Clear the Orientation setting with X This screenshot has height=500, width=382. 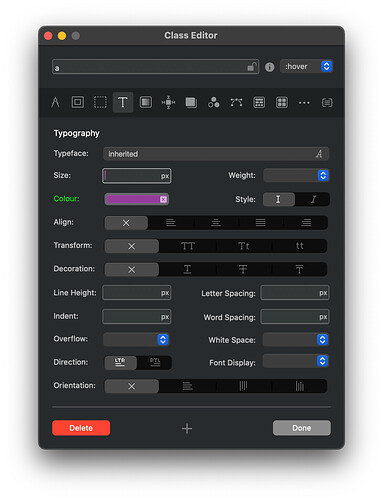(132, 386)
